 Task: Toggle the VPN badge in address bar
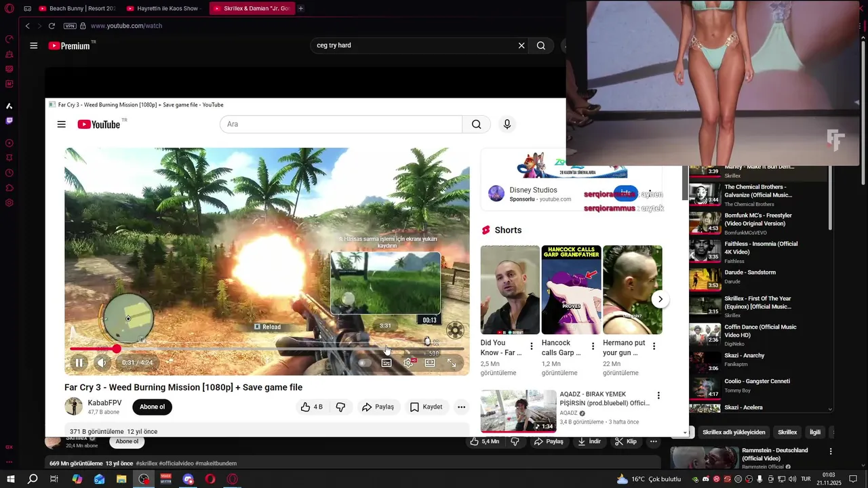pos(70,26)
